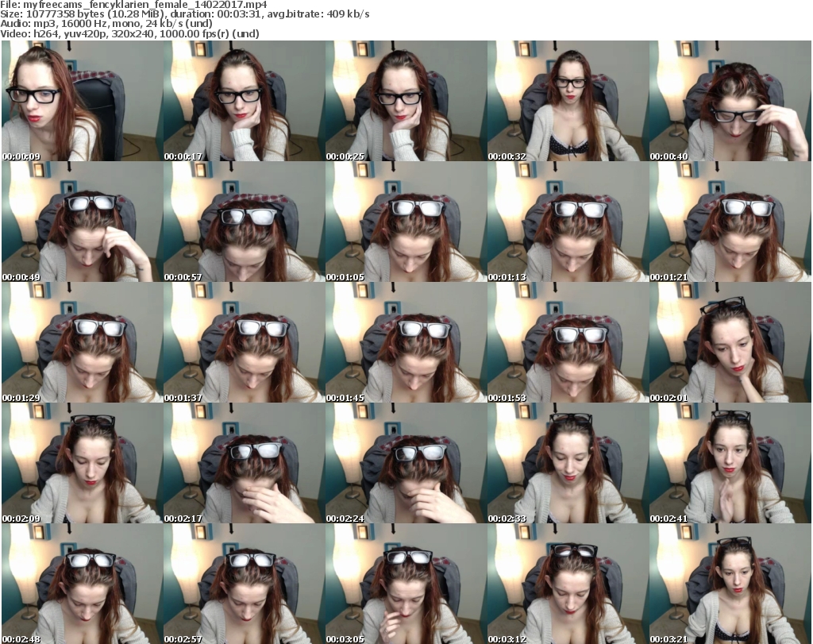The height and width of the screenshot is (644, 813).
Task: Select the thumbnail stamped 00:01:53
Action: (x=568, y=343)
